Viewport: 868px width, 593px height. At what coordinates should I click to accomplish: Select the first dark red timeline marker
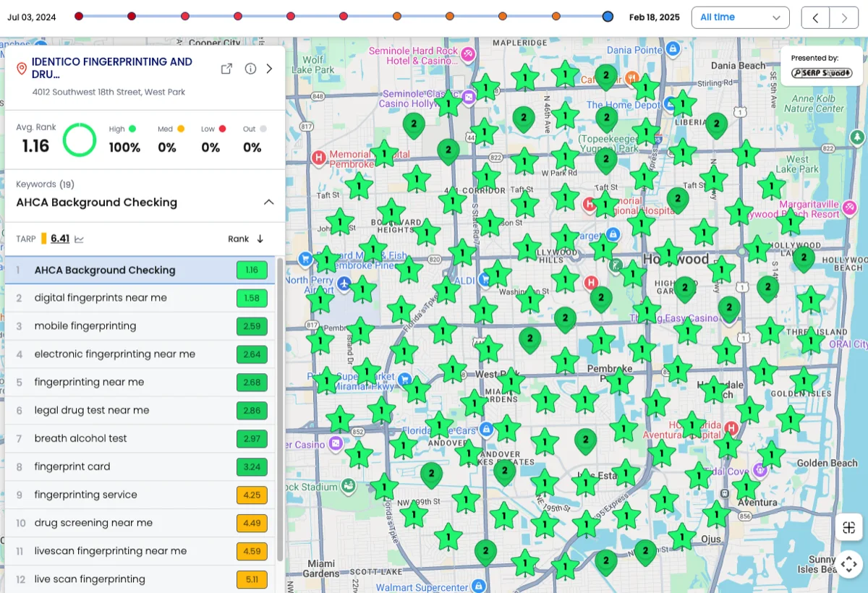(x=79, y=16)
